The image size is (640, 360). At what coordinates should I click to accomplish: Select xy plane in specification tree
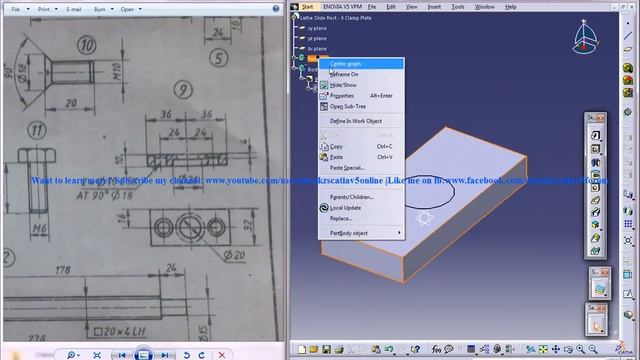(317, 28)
